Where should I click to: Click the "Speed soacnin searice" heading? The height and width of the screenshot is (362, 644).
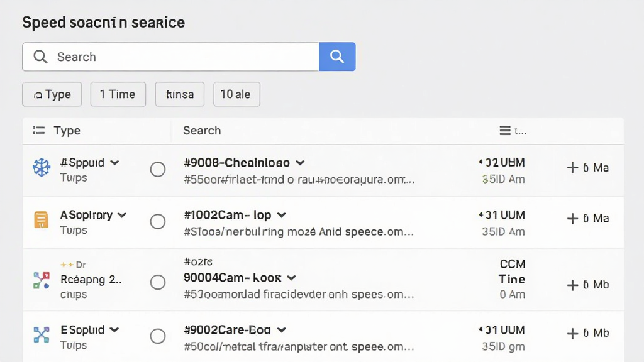point(104,22)
